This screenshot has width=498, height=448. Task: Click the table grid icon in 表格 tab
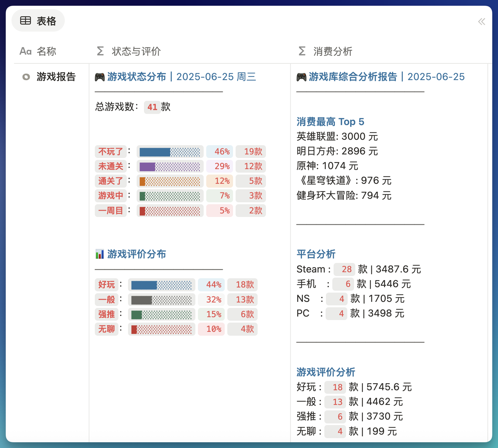[26, 21]
